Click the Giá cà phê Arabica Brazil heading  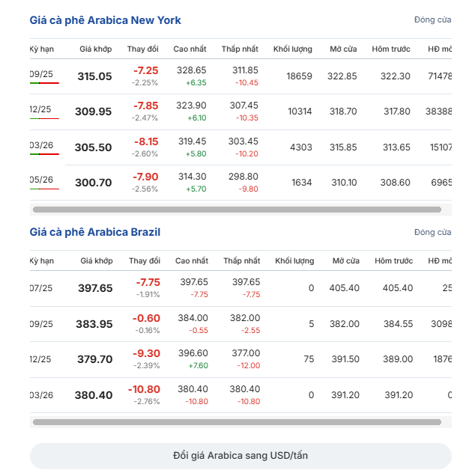[x=95, y=232]
